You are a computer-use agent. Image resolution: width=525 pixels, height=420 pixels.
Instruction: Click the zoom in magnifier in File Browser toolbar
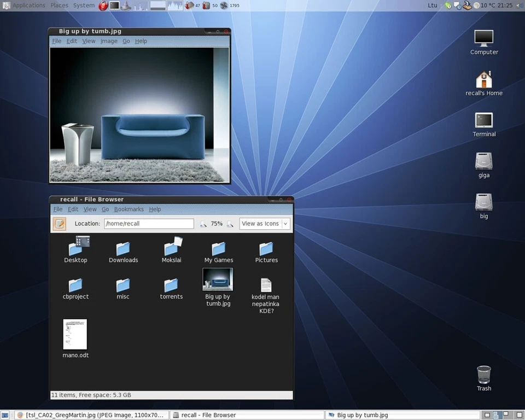coord(230,224)
